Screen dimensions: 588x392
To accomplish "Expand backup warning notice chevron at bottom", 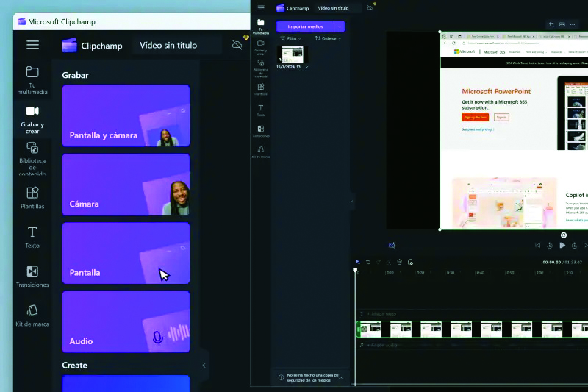I will [340, 378].
